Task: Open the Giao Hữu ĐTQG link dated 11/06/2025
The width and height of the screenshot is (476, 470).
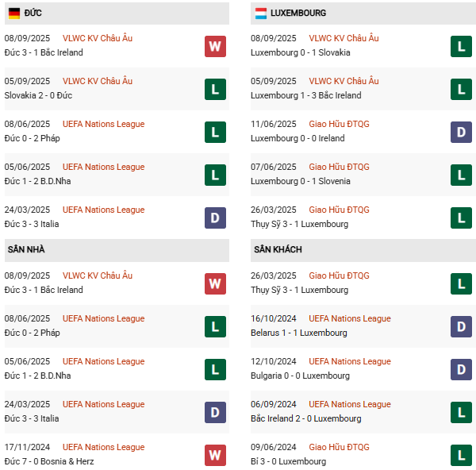Action: tap(339, 124)
